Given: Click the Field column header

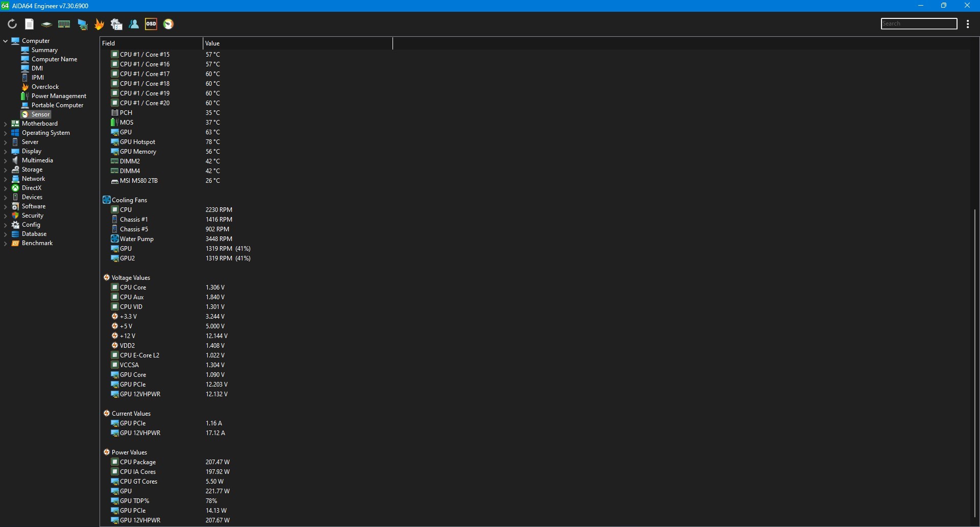Looking at the screenshot, I should coord(151,43).
